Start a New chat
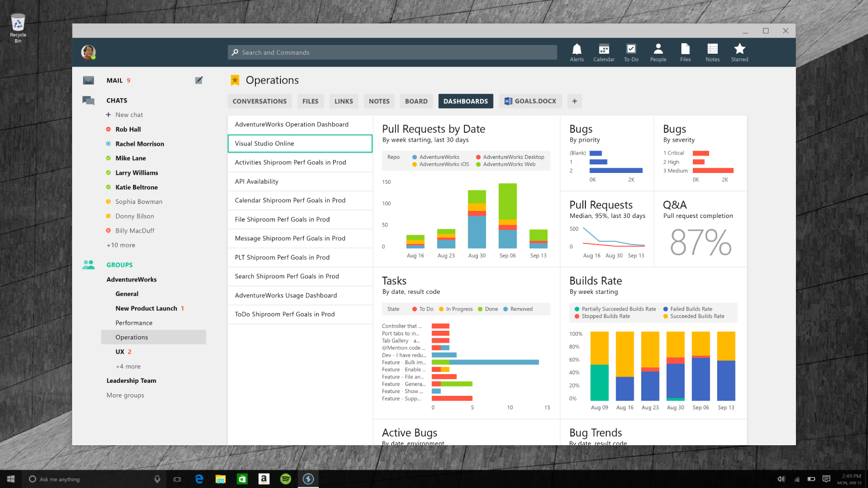Viewport: 868px width, 488px height. tap(129, 115)
